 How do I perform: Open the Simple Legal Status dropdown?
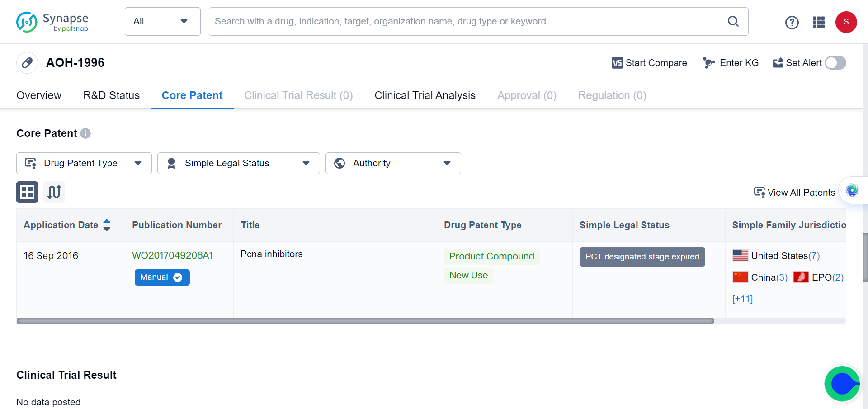[238, 163]
